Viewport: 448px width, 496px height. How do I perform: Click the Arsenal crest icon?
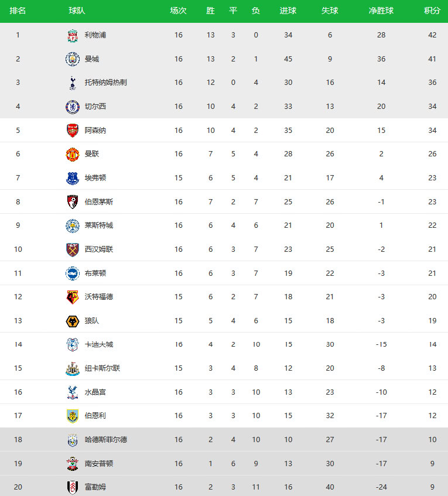(x=72, y=131)
